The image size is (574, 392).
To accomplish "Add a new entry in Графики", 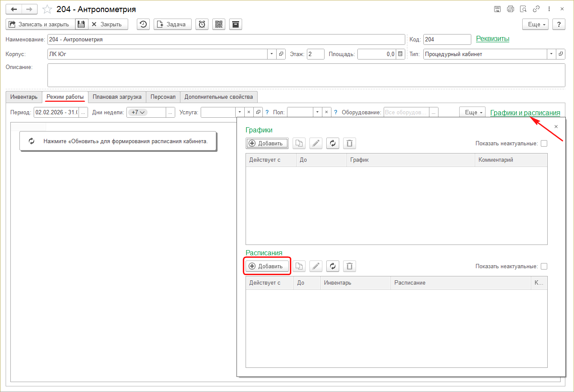I will pos(267,143).
